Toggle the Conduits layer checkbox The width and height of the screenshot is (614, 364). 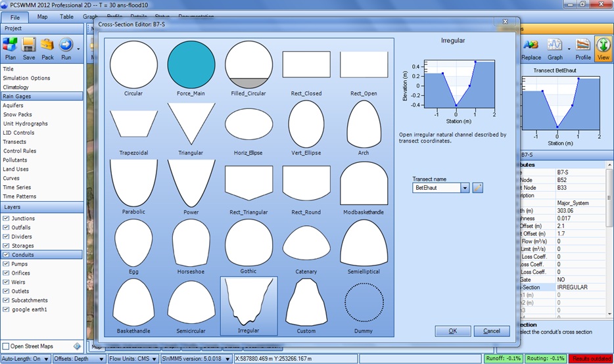6,255
